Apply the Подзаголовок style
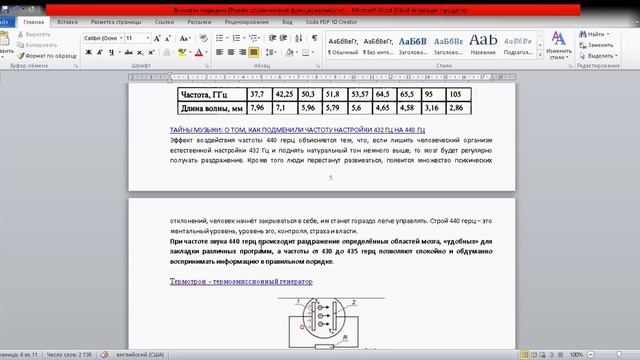 pyautogui.click(x=518, y=45)
